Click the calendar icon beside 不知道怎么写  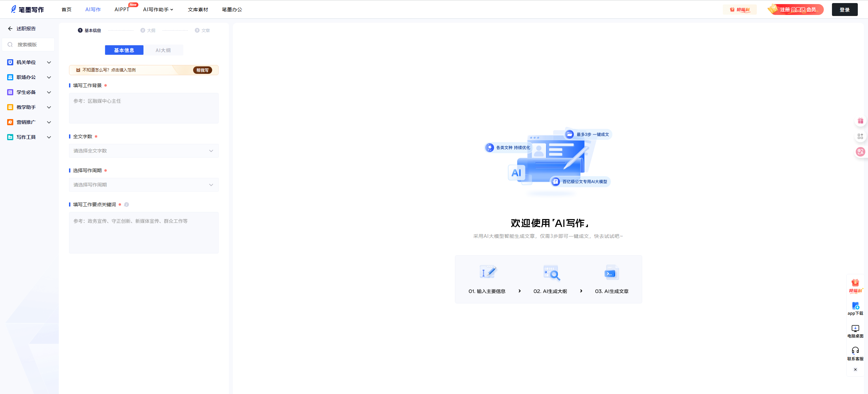tap(78, 70)
